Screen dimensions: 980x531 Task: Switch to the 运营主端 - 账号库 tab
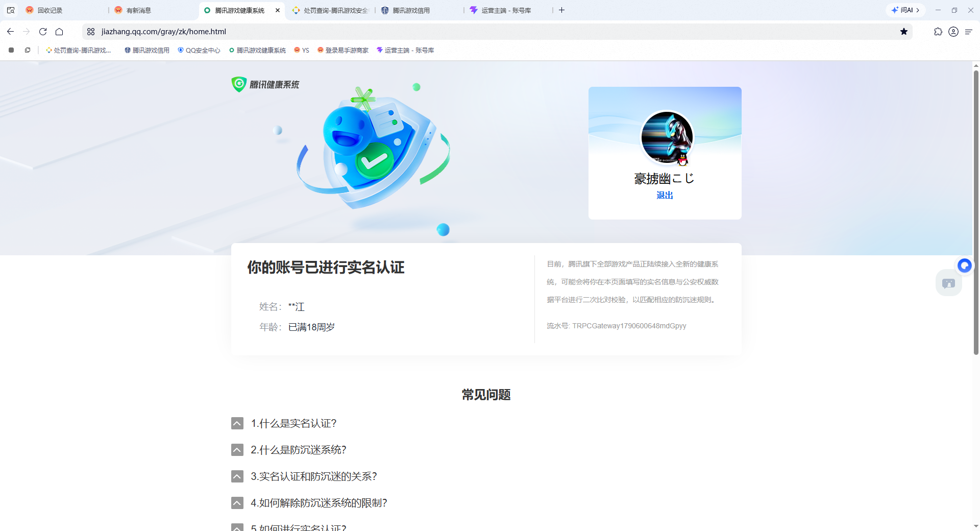coord(508,10)
